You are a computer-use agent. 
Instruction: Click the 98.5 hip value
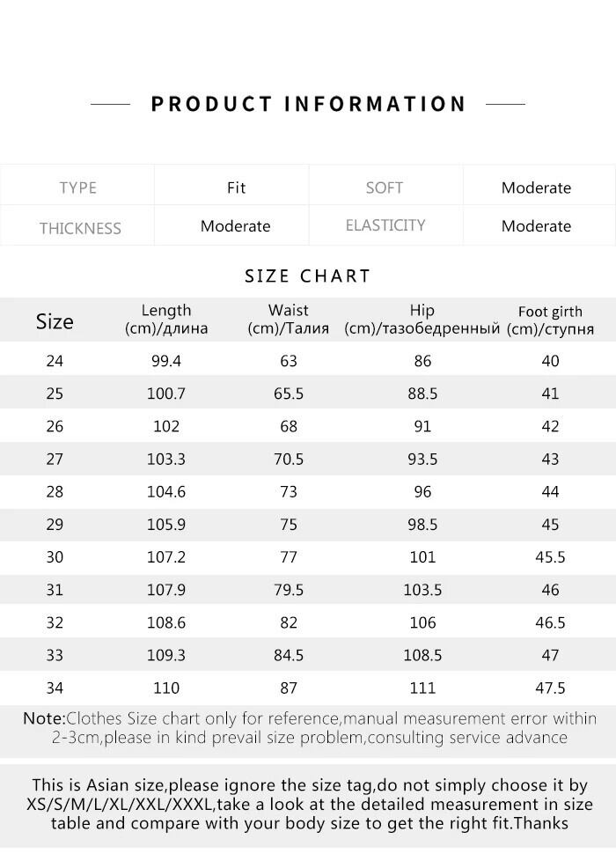(x=422, y=525)
